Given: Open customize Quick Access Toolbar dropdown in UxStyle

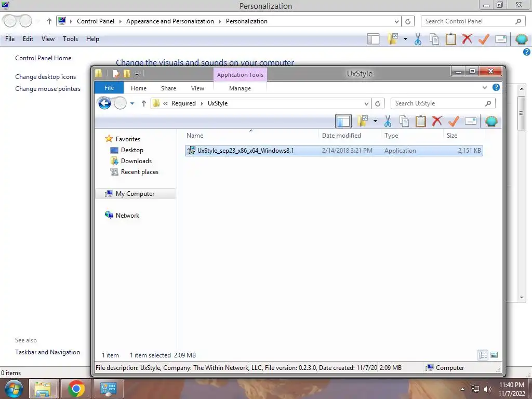Looking at the screenshot, I should pyautogui.click(x=137, y=74).
